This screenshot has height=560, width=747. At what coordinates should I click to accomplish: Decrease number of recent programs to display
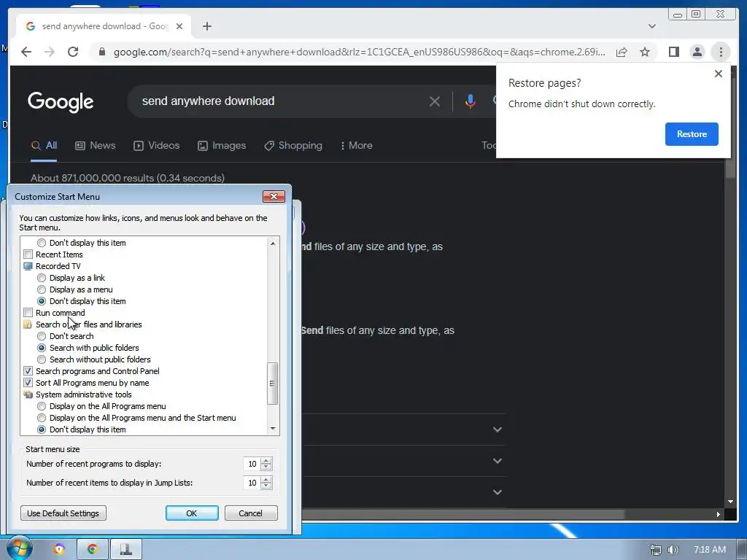266,467
